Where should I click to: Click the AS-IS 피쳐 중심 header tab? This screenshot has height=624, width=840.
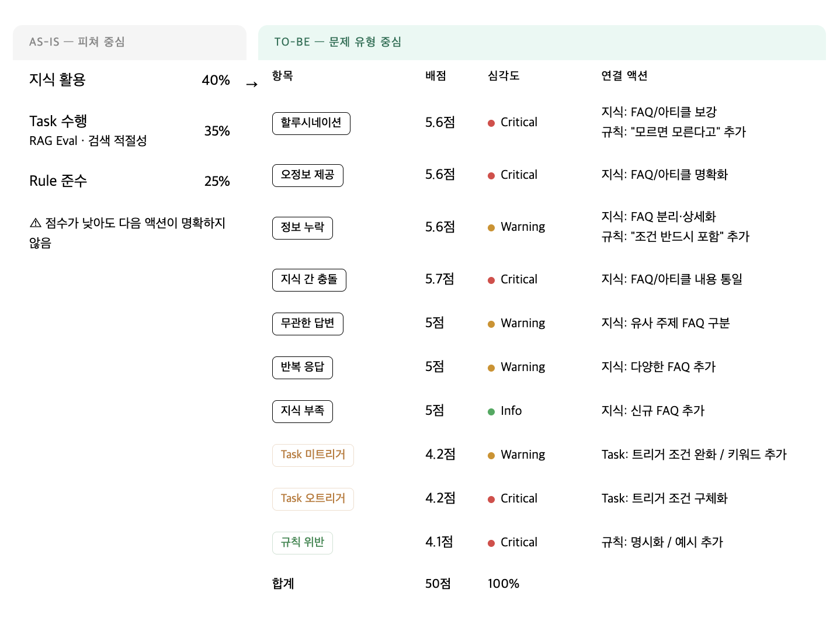[129, 42]
